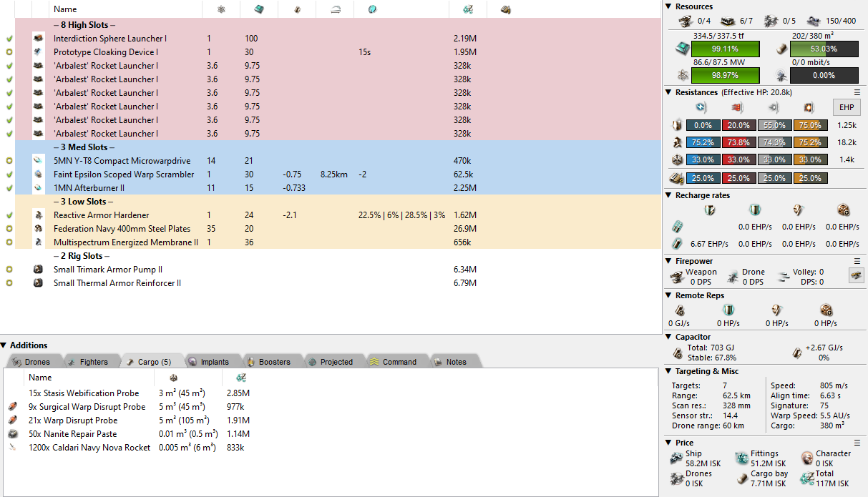The image size is (868, 497).
Task: Toggle the 1MN Afterburner II active state
Action: point(9,188)
